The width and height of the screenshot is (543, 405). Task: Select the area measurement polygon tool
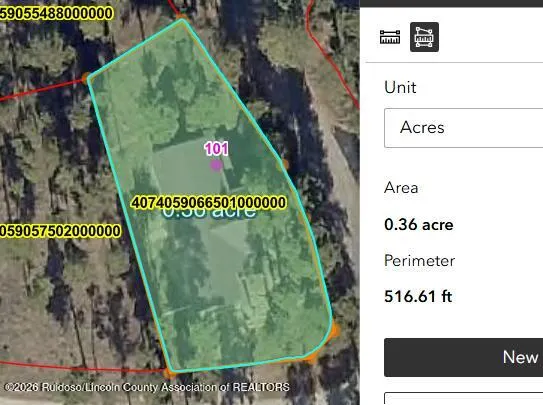pyautogui.click(x=424, y=37)
